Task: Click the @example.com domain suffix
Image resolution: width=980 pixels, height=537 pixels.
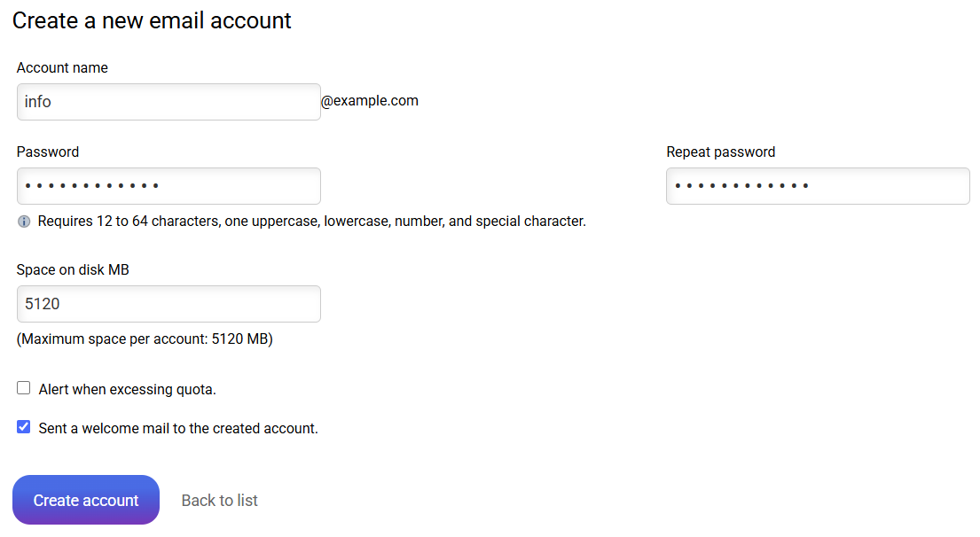Action: pos(370,101)
